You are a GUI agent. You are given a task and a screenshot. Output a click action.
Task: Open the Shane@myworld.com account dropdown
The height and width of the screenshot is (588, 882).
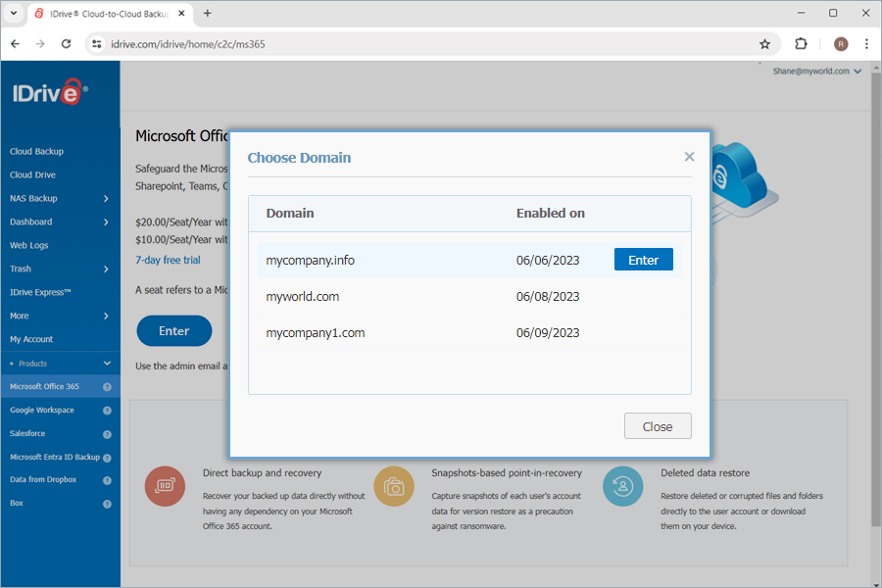click(816, 72)
